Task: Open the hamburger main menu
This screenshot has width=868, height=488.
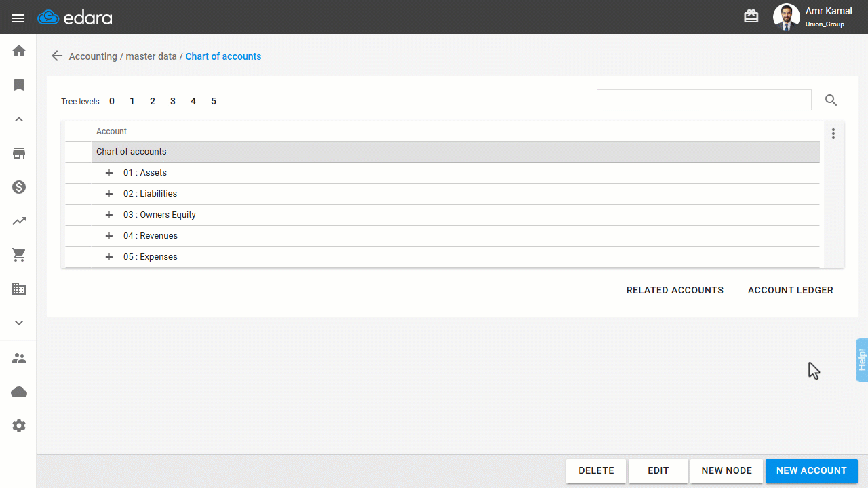Action: click(18, 18)
